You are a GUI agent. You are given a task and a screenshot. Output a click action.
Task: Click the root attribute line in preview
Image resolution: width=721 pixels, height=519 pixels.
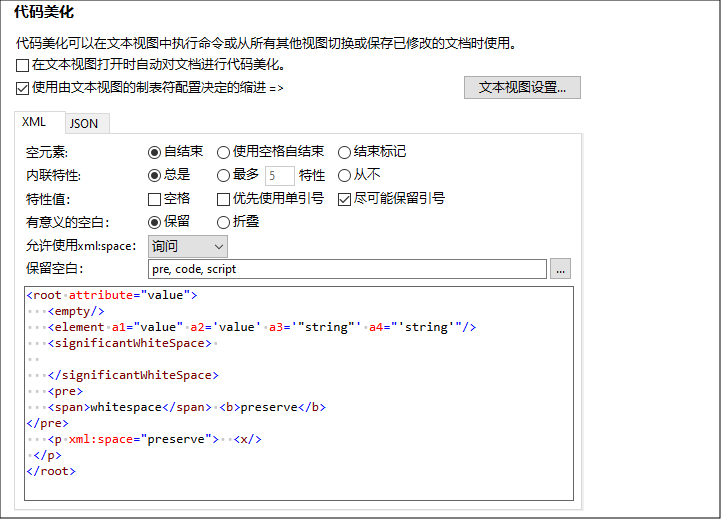(112, 295)
